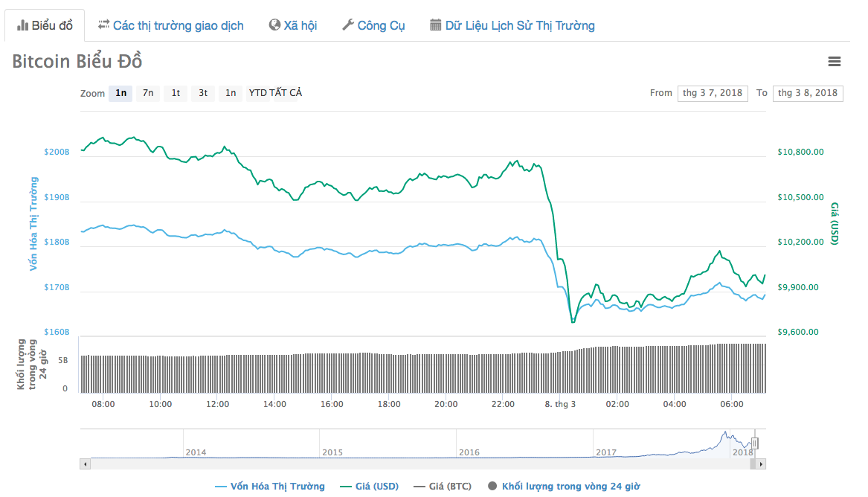
Task: Select the TẤT CẢ zoom range
Action: click(286, 93)
